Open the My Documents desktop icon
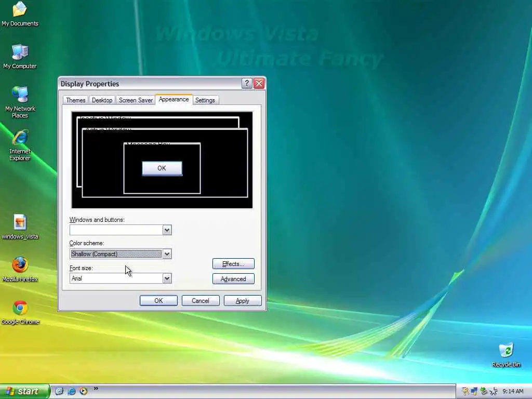Image resolution: width=532 pixels, height=399 pixels. (x=20, y=14)
